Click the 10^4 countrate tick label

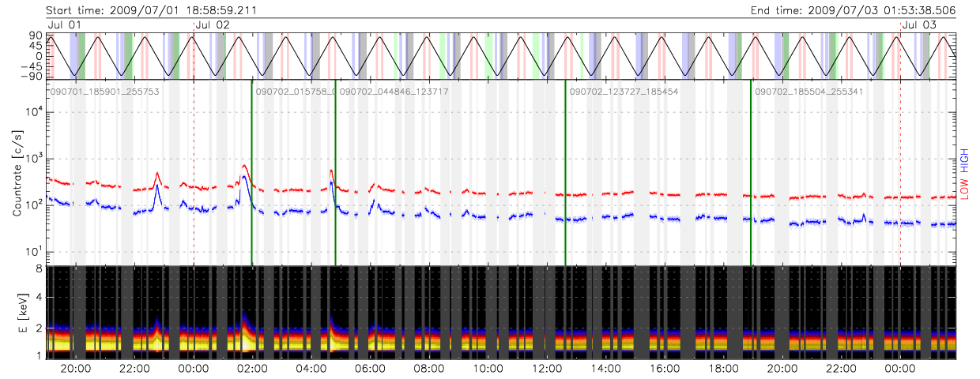[31, 112]
